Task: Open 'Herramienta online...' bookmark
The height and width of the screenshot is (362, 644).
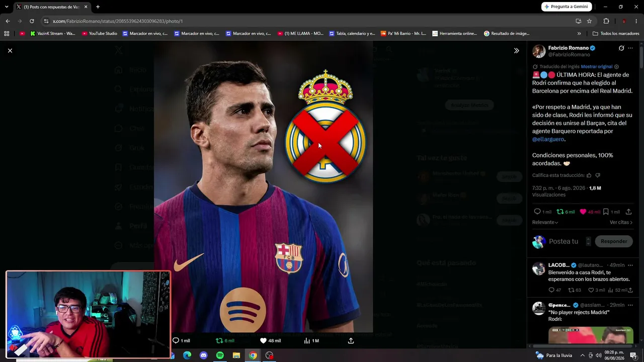Action: tap(454, 34)
